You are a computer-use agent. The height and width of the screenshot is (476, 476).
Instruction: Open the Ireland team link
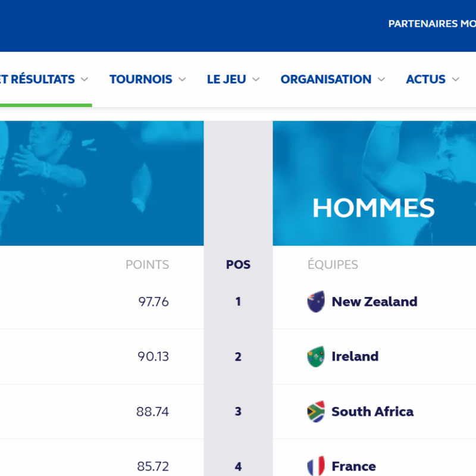pyautogui.click(x=355, y=356)
